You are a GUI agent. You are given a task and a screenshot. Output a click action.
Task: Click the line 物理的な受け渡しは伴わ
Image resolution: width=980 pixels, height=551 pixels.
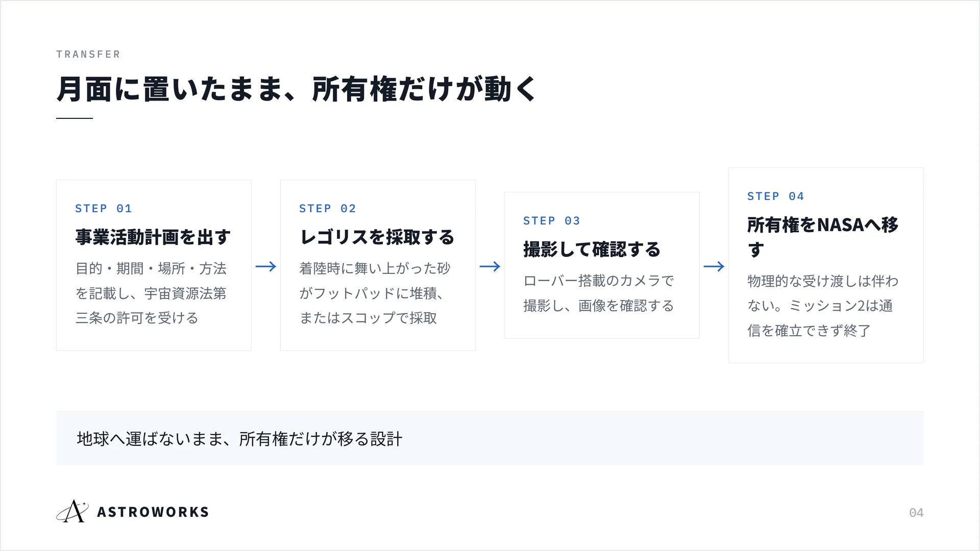pos(823,281)
